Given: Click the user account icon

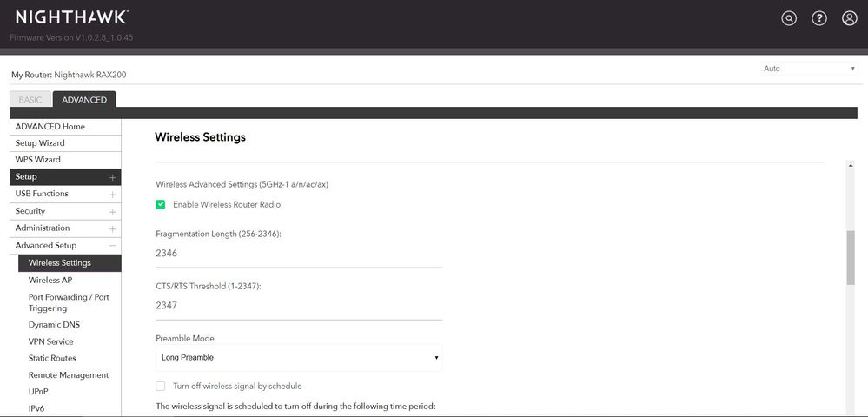Looking at the screenshot, I should point(849,18).
